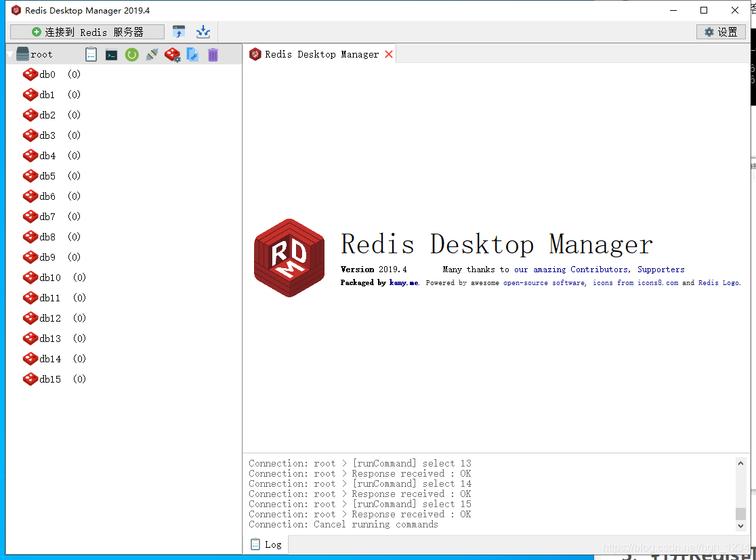This screenshot has width=756, height=560.
Task: Open the Log tab
Action: (266, 544)
